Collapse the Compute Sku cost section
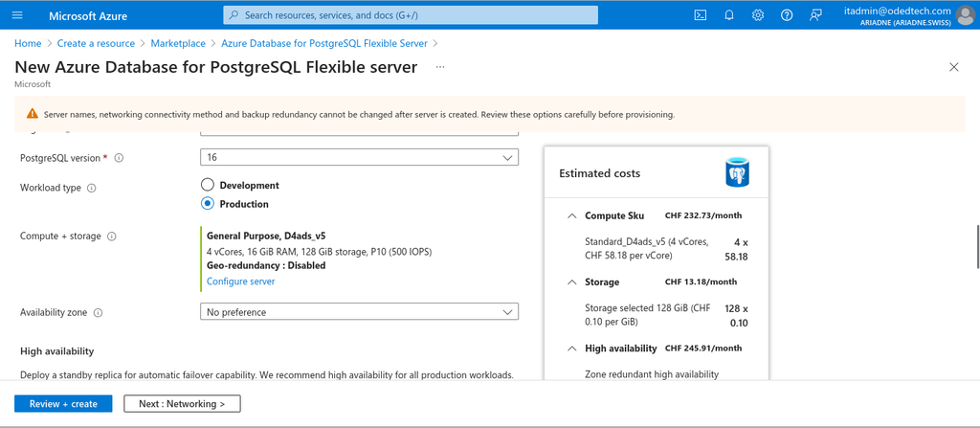980x428 pixels. click(x=571, y=215)
